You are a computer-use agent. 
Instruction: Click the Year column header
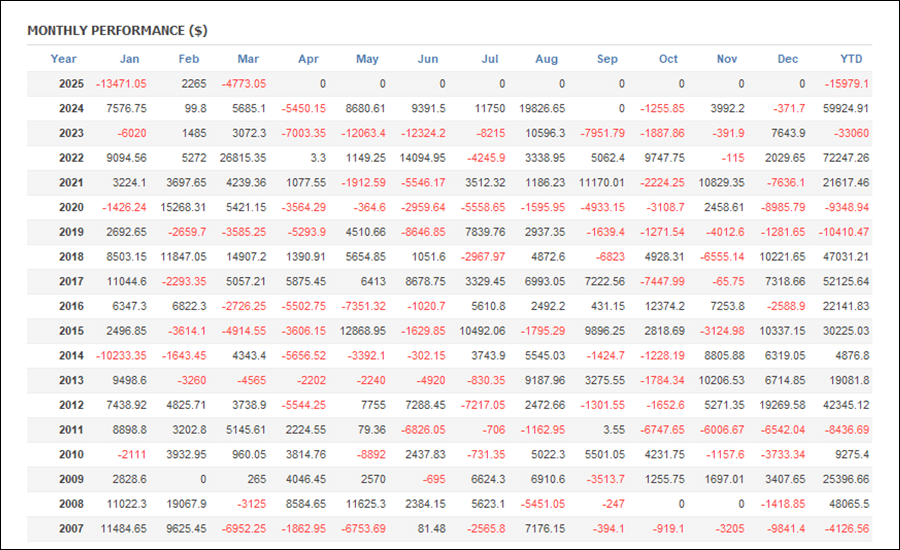[x=63, y=59]
